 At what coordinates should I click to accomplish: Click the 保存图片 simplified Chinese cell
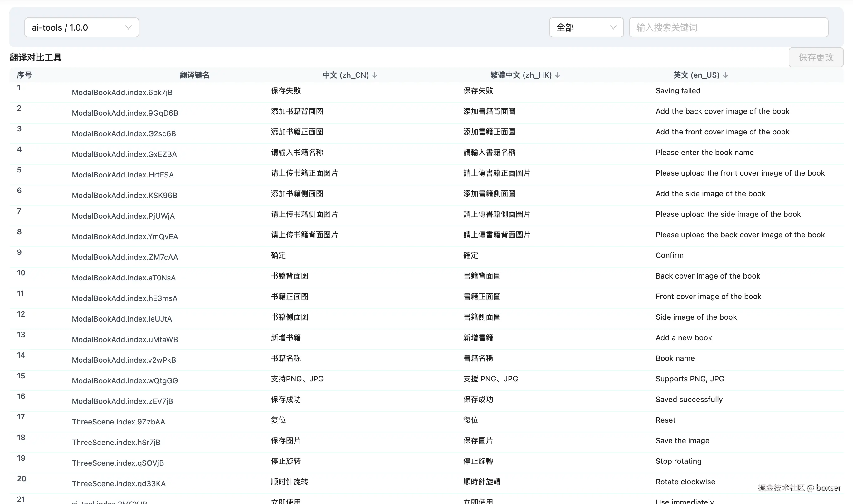[x=286, y=440]
